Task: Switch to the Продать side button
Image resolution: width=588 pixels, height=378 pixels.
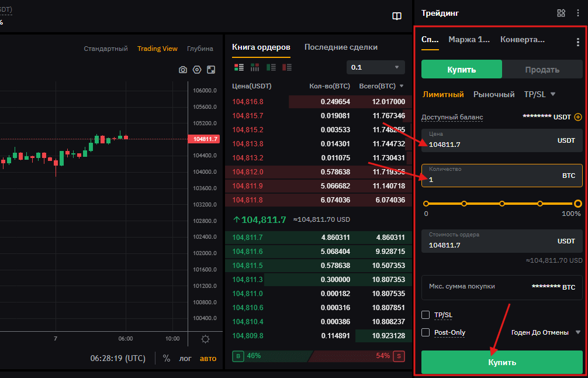Action: click(542, 70)
